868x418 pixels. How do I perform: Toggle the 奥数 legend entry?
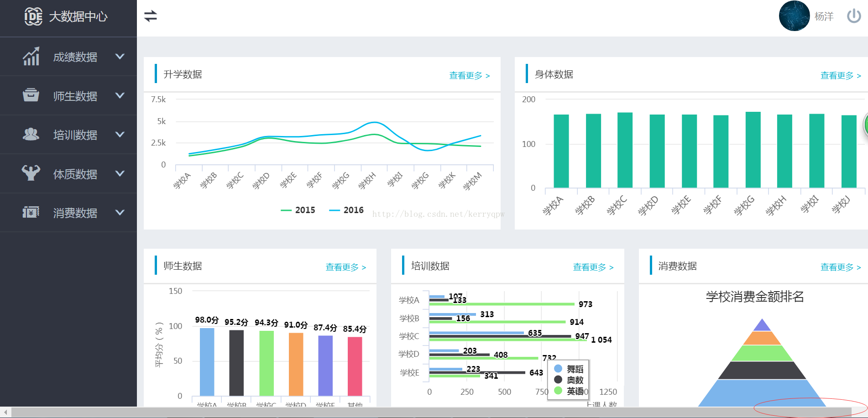[x=569, y=380]
